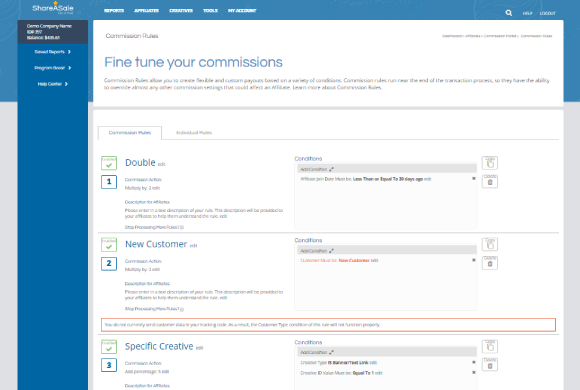Edit the New Customer rule name
Image resolution: width=580 pixels, height=390 pixels.
(x=193, y=246)
